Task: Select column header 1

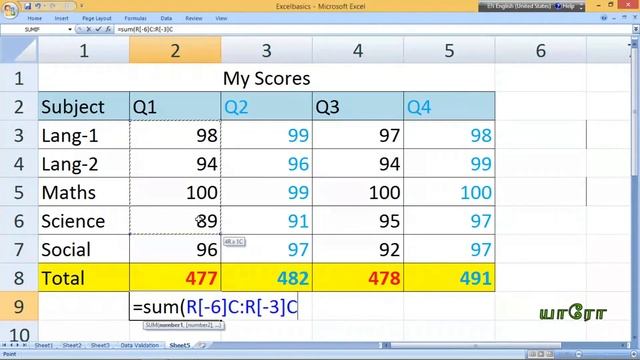Action: (84, 51)
